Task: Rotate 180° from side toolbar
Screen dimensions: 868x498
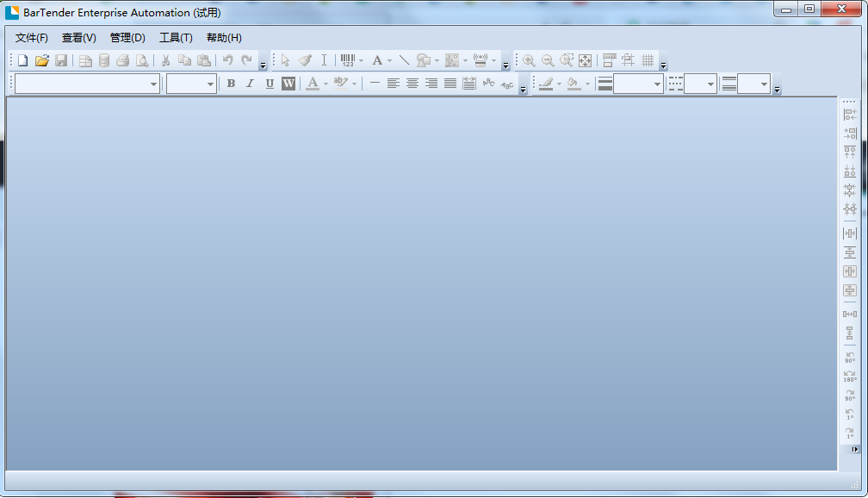Action: tap(850, 377)
